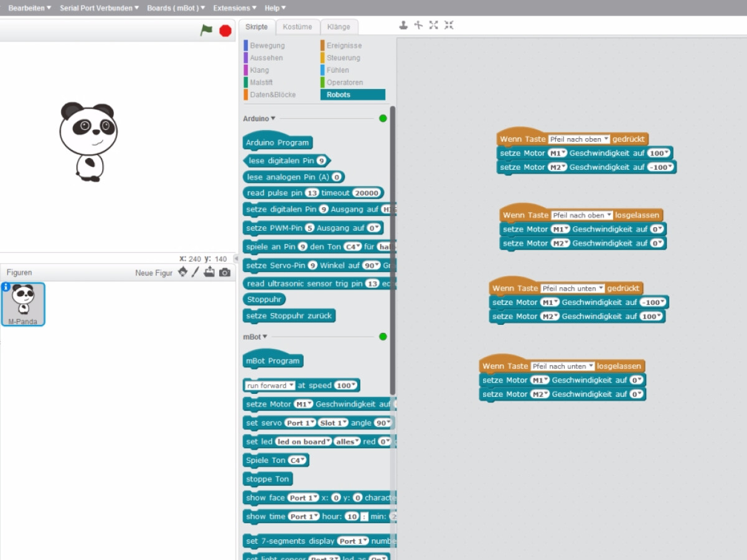Paint a new sprite with brush icon
Viewport: 747px width, 560px height.
tap(195, 272)
